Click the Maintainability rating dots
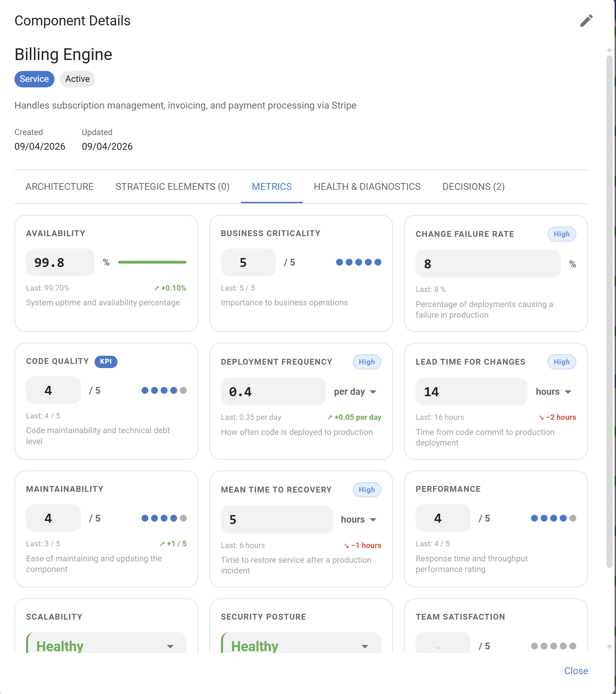The height and width of the screenshot is (694, 616). click(x=164, y=518)
